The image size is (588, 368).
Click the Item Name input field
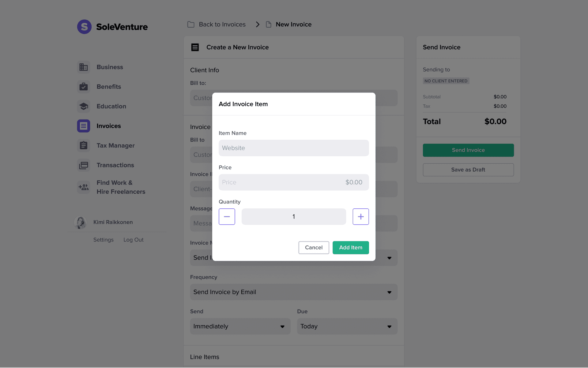[293, 148]
